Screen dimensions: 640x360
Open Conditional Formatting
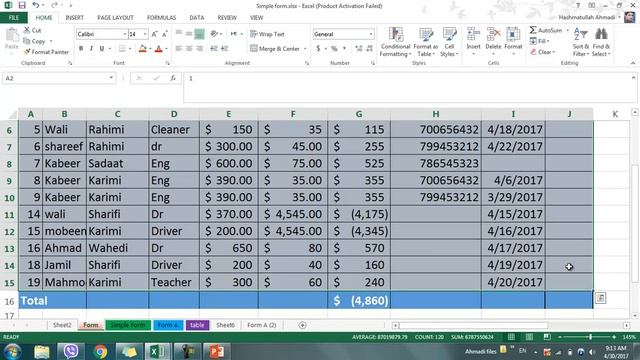pos(396,42)
